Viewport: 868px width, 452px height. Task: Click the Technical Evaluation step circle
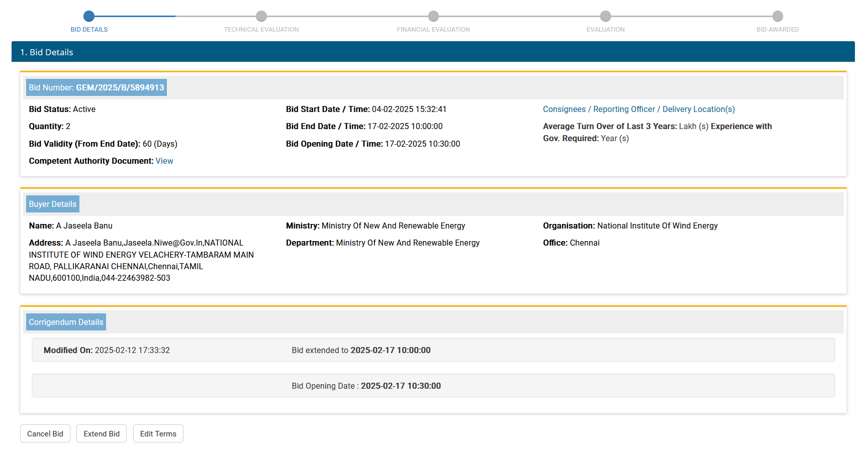pos(261,16)
